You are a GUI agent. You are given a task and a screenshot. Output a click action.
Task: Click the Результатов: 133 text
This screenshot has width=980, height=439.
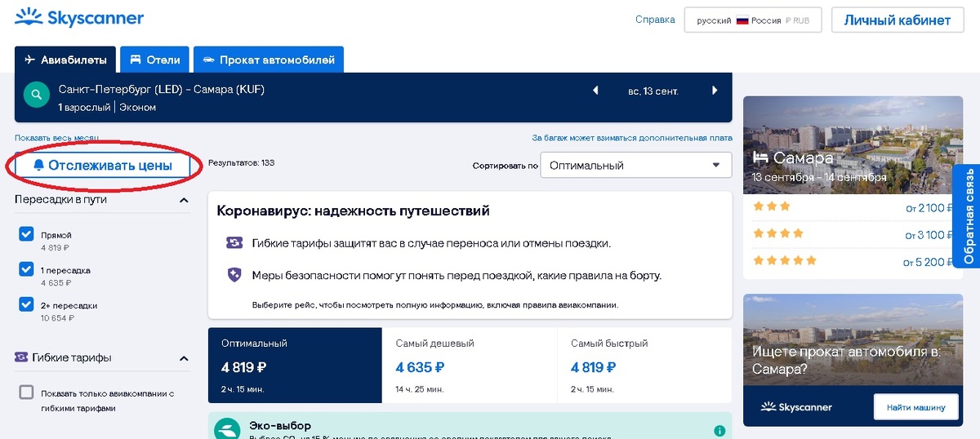[242, 163]
